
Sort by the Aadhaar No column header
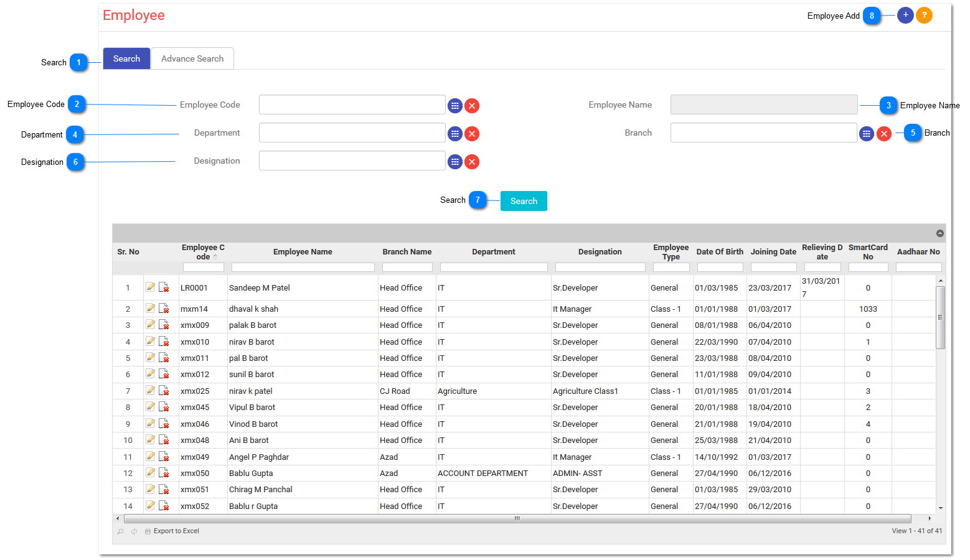918,252
